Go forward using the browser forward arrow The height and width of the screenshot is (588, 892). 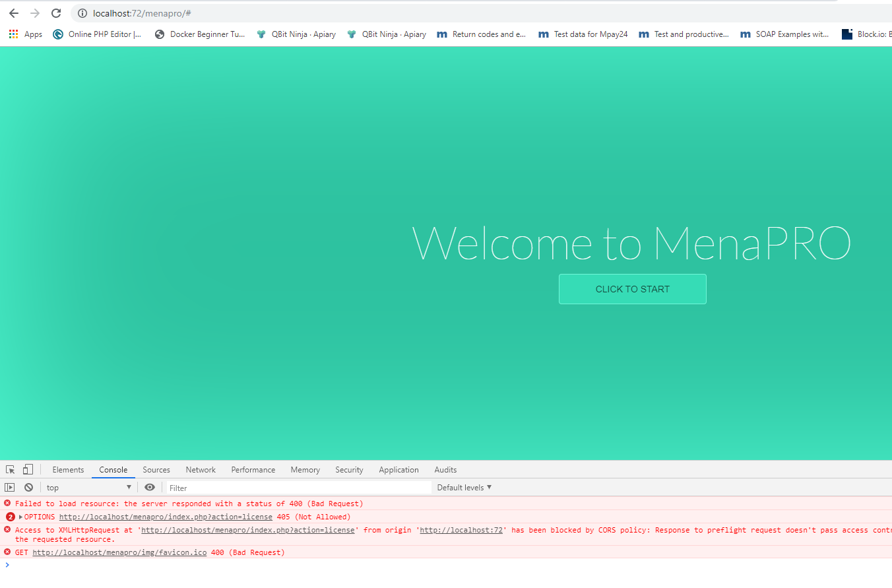click(x=35, y=13)
